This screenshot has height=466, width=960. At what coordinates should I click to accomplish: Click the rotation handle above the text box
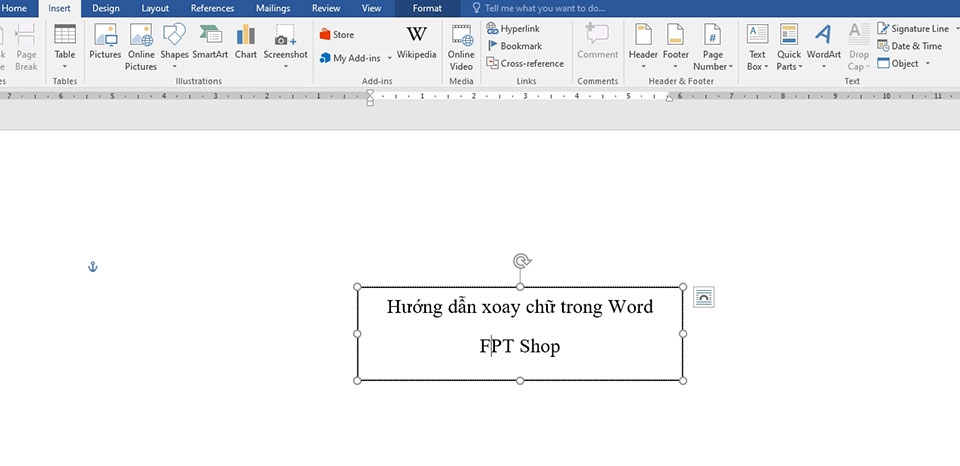521,261
